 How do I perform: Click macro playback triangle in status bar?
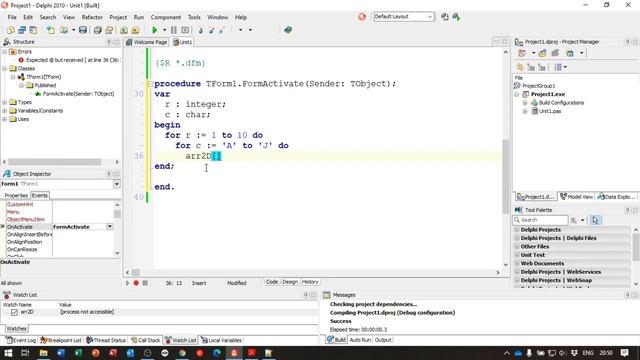click(127, 283)
